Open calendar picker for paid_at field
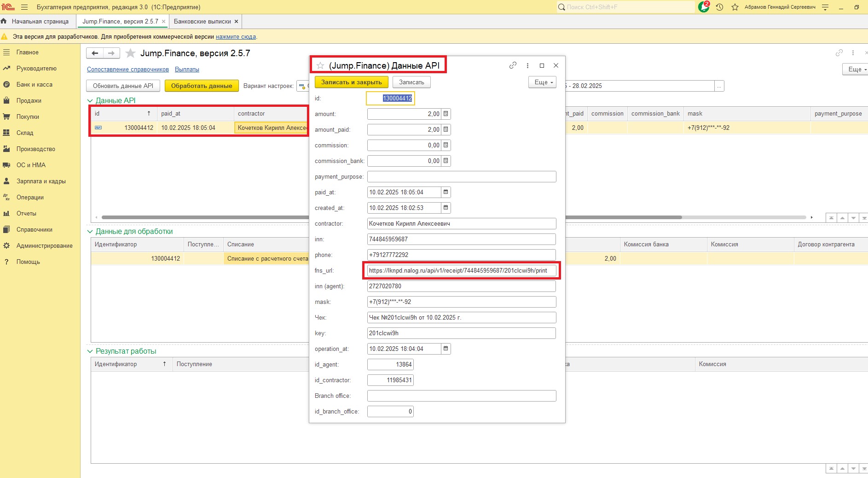The width and height of the screenshot is (868, 478). [446, 192]
